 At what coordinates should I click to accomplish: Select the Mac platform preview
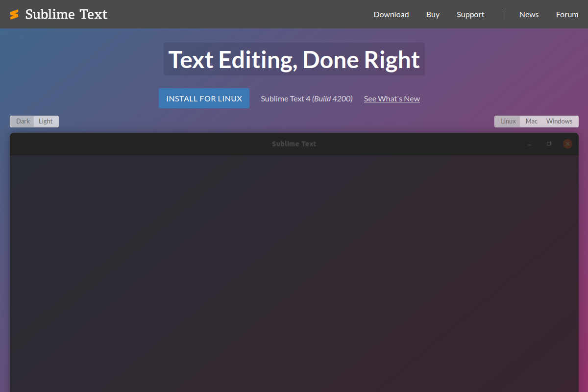532,122
